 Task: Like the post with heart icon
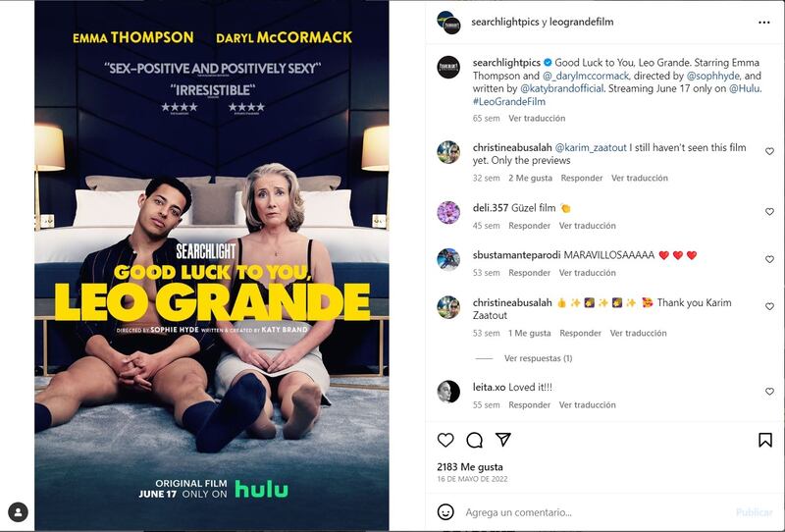pyautogui.click(x=445, y=441)
